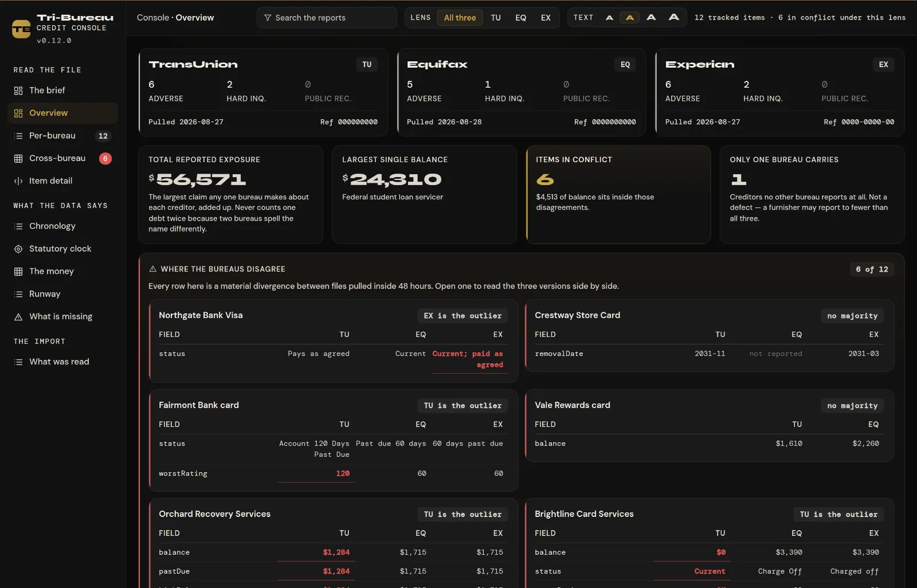Open the Fairmont Bank card comparison
The width and height of the screenshot is (917, 588).
pyautogui.click(x=333, y=440)
